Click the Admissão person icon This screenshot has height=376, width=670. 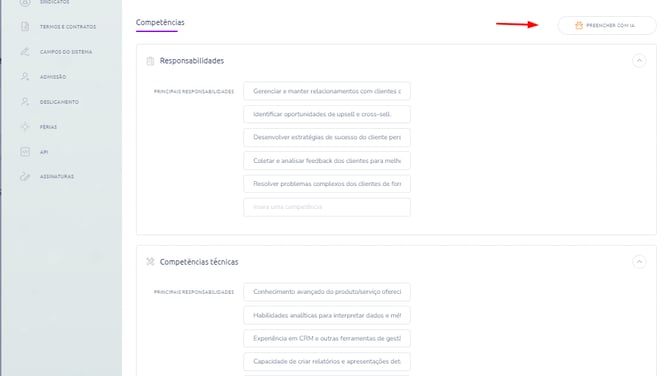pos(25,76)
